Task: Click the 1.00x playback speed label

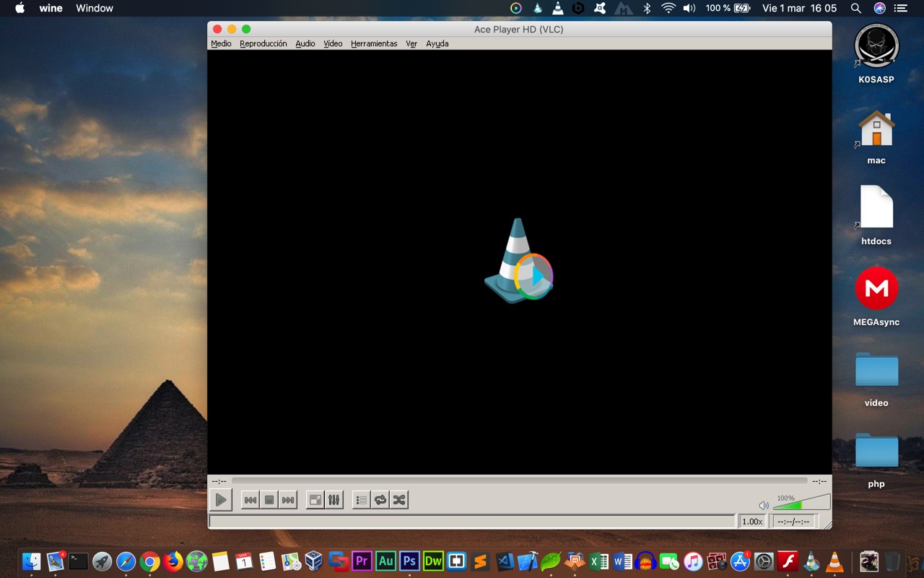Action: [x=752, y=522]
